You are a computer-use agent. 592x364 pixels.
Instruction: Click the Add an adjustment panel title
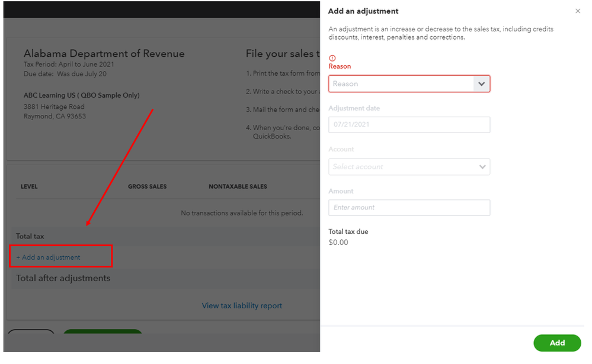click(363, 11)
